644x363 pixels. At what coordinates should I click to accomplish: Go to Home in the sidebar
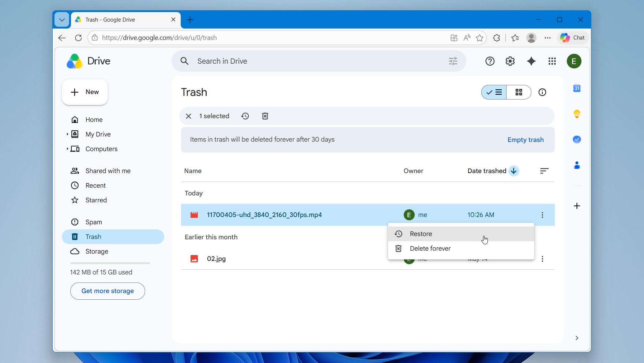click(113, 120)
